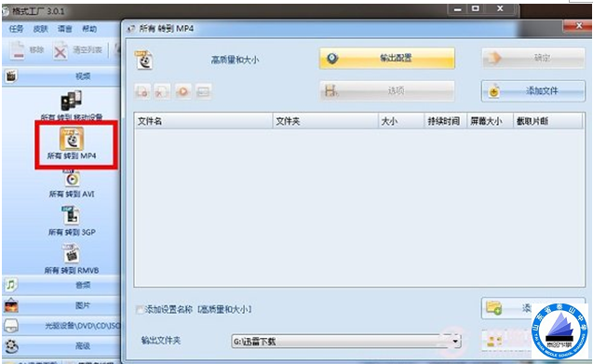The image size is (593, 364).
Task: Expand the 音频 category panel
Action: pyautogui.click(x=61, y=285)
